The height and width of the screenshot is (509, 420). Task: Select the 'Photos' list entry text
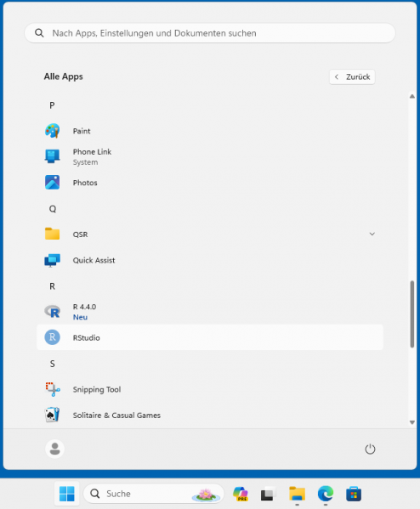[85, 183]
